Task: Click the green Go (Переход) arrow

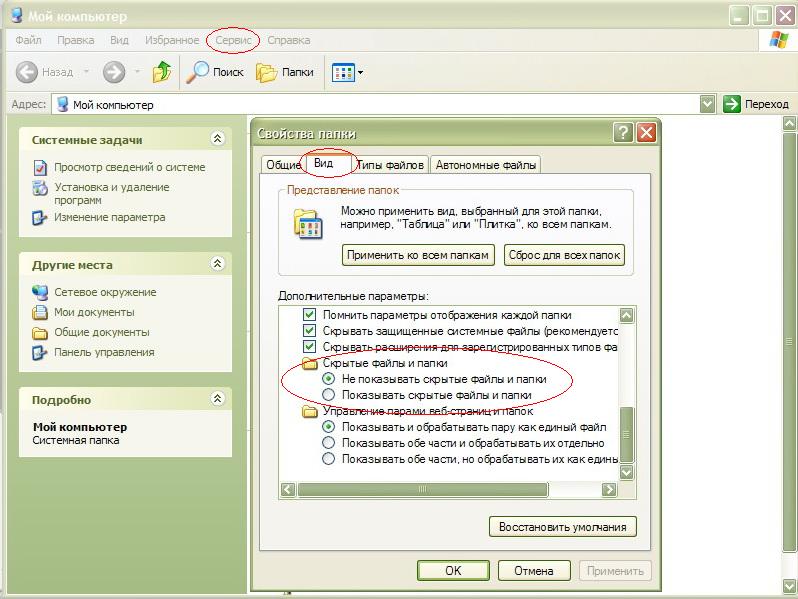Action: 732,104
